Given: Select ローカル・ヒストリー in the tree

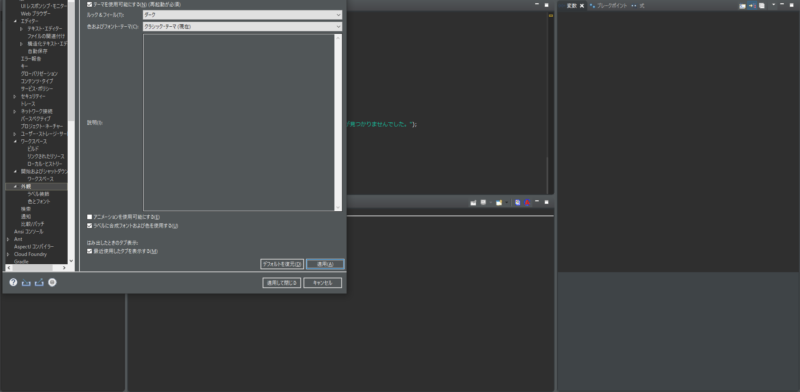Looking at the screenshot, I should 45,164.
